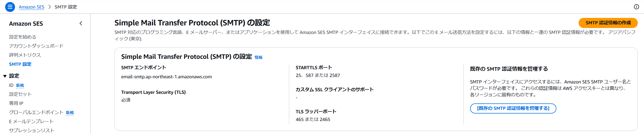Screen dimensions: 644x134
Task: Open the 情報 info link
Action: (258, 58)
